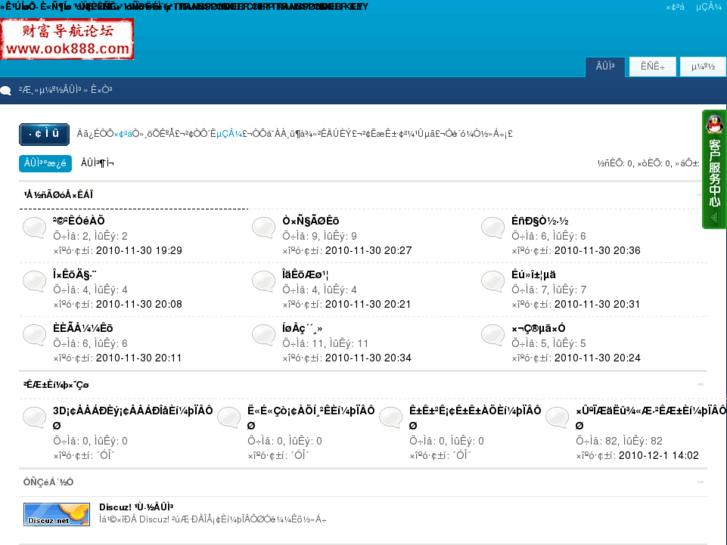
Task: Click bubble icon of forum starting with 3D
Action: 35,417
